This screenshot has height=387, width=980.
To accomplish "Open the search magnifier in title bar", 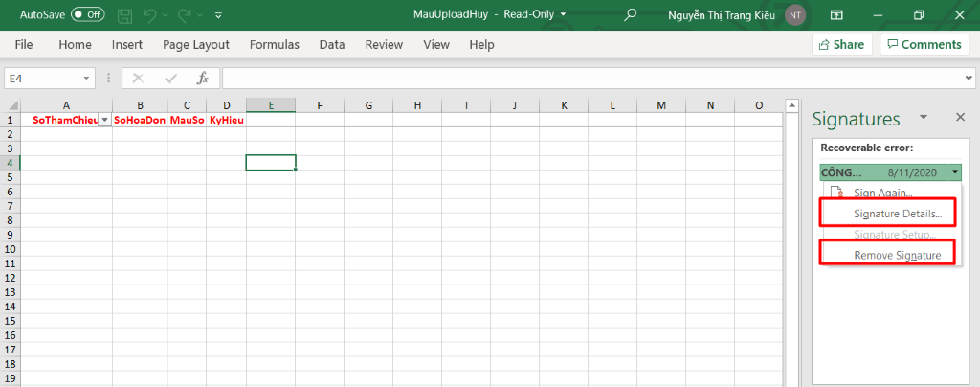I will click(x=631, y=15).
